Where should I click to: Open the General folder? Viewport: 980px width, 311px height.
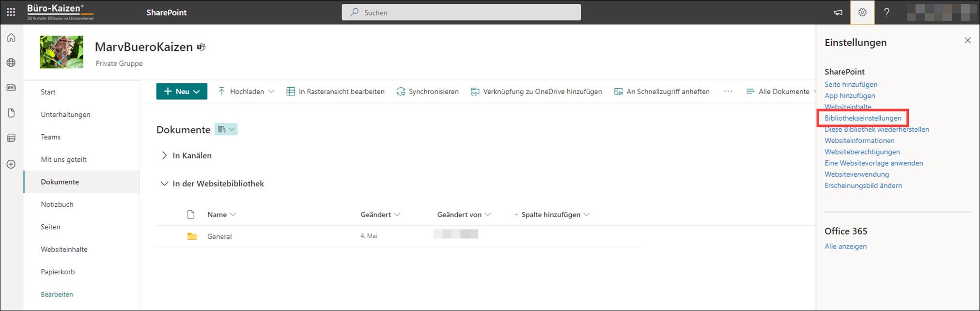(x=219, y=236)
